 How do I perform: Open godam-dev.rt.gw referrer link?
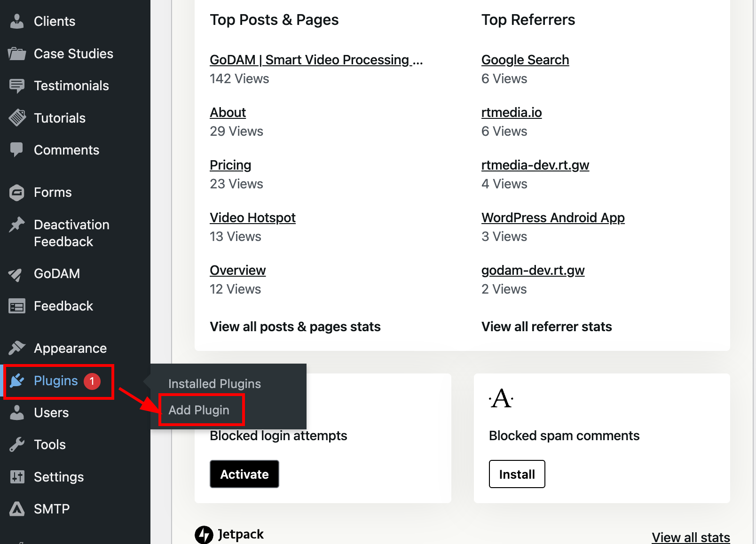(x=533, y=270)
